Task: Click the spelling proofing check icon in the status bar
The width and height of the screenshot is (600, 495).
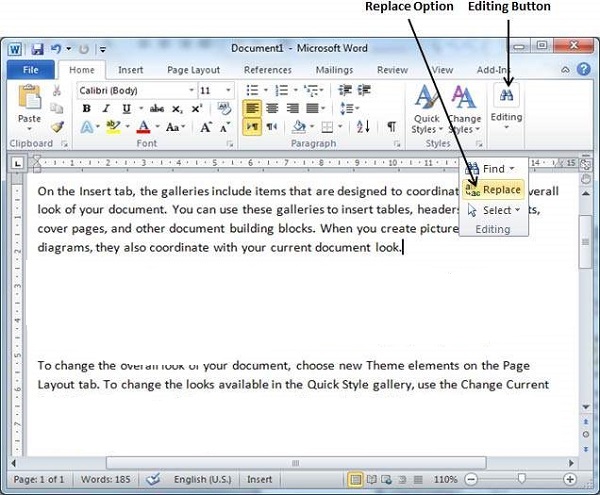Action: [x=153, y=479]
